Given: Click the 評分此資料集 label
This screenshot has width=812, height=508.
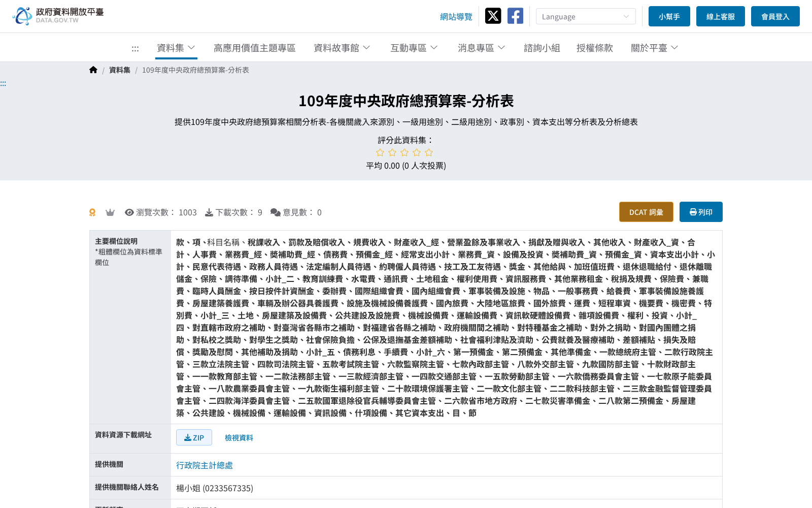Looking at the screenshot, I should pos(406,140).
